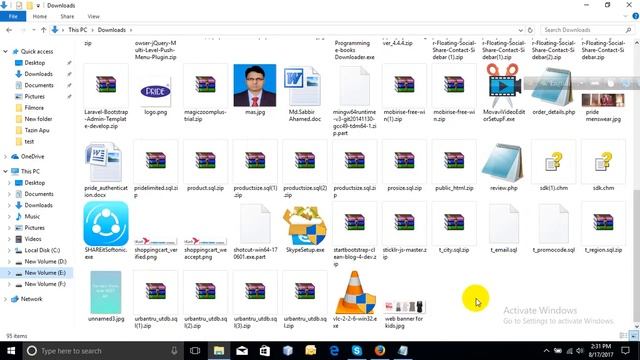Select magiczoomplus-trial.zip archive
Screen dimensions: 640x360
(205, 85)
